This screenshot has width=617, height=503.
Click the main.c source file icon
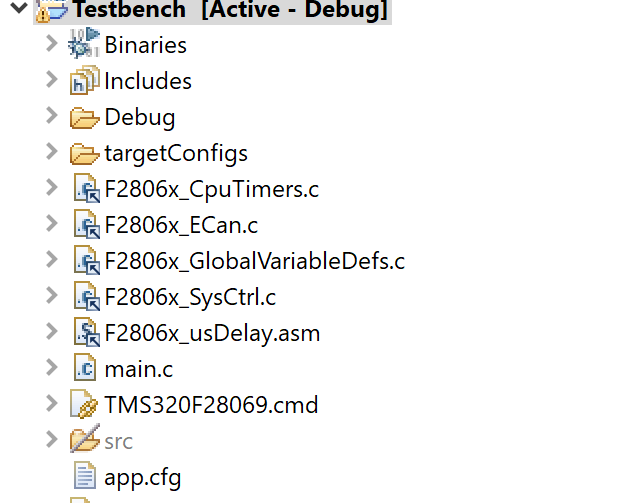tap(84, 369)
